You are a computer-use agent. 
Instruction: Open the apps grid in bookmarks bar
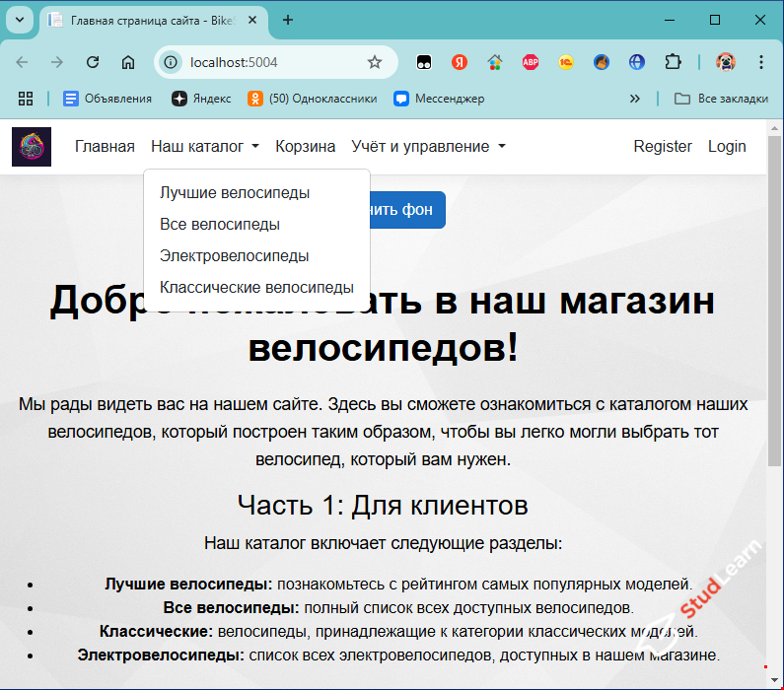coord(26,99)
